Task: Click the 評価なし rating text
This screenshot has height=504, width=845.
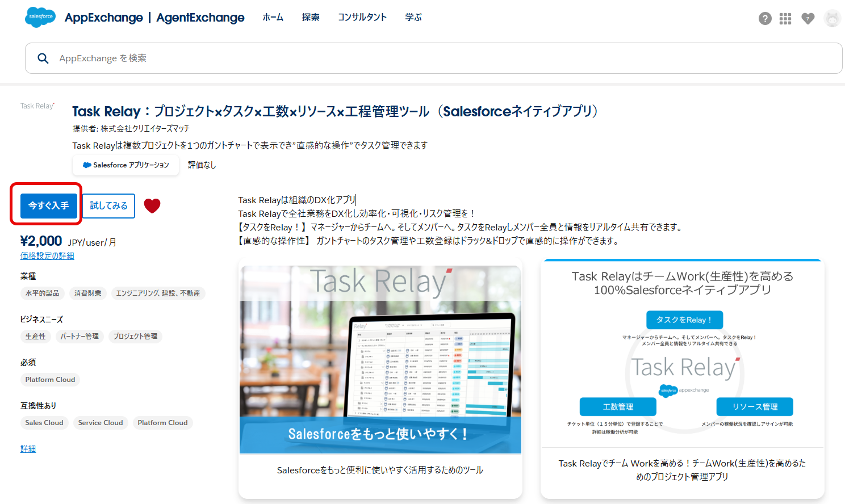Action: tap(202, 165)
